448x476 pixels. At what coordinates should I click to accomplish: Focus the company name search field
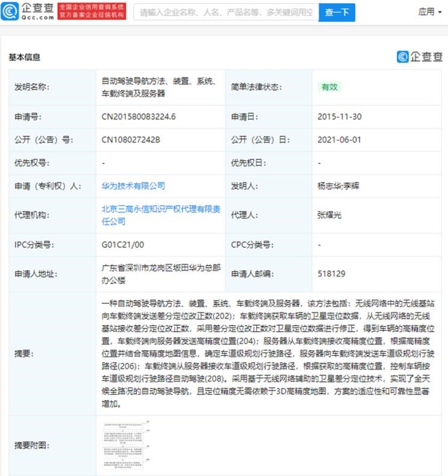click(x=226, y=13)
